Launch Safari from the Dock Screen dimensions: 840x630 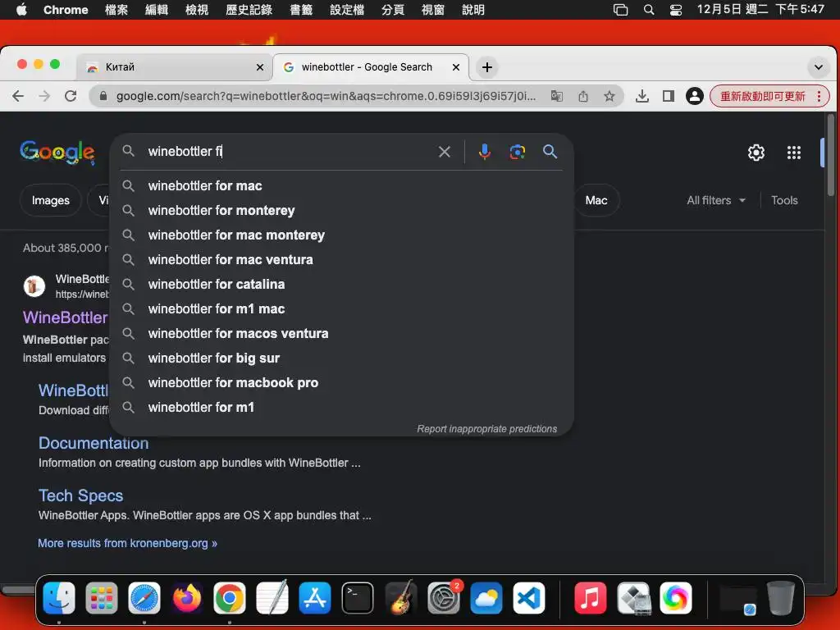tap(144, 598)
